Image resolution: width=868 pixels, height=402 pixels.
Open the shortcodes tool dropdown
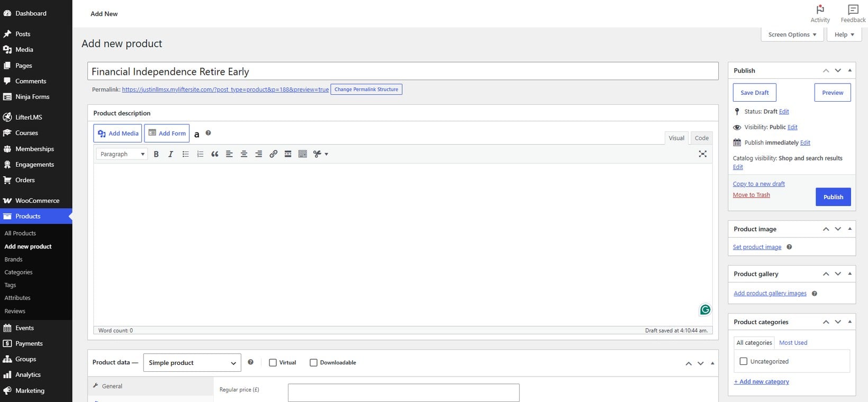tap(321, 154)
